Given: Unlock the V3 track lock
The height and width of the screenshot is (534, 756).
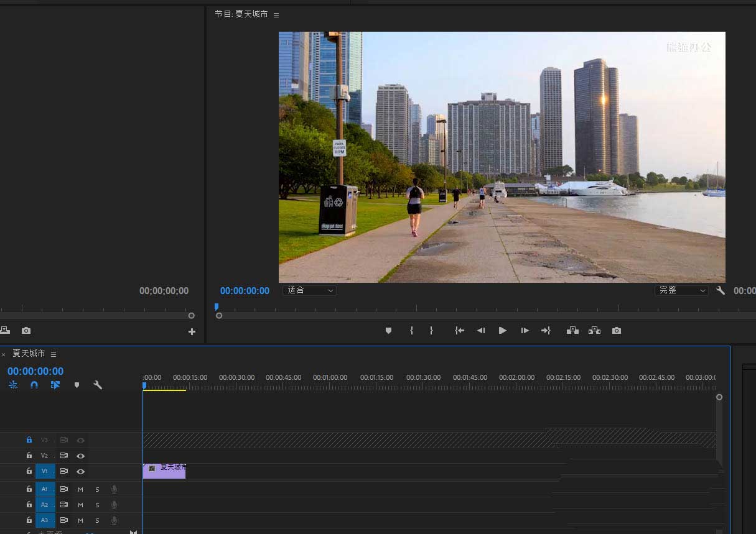Looking at the screenshot, I should coord(29,440).
